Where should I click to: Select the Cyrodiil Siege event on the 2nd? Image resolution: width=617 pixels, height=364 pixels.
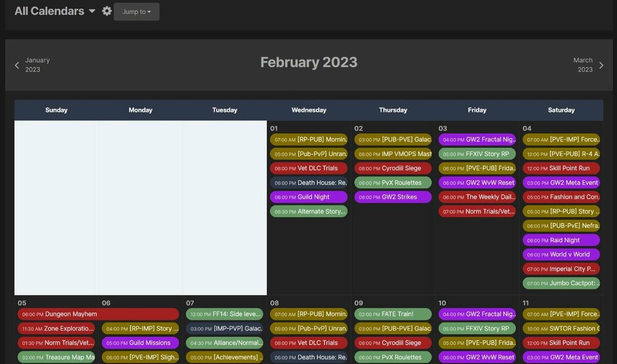(393, 168)
